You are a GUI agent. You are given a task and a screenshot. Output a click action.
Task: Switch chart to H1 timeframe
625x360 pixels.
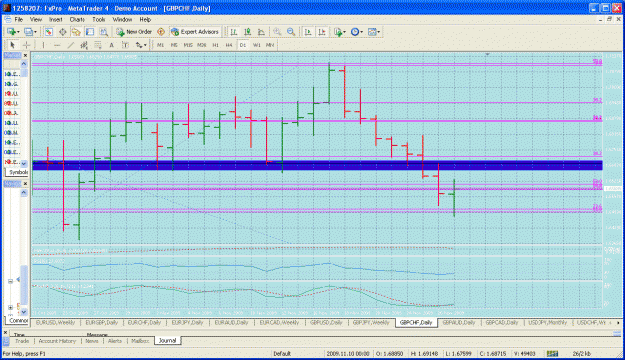point(215,45)
